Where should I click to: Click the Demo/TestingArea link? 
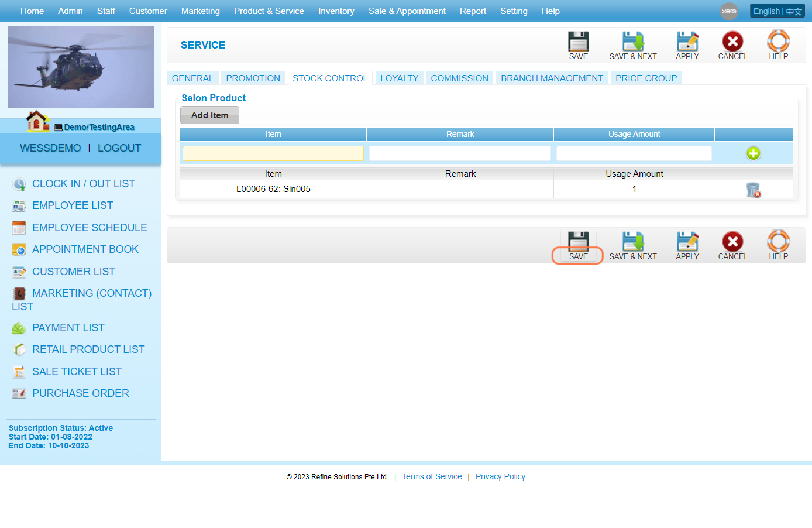tap(99, 127)
